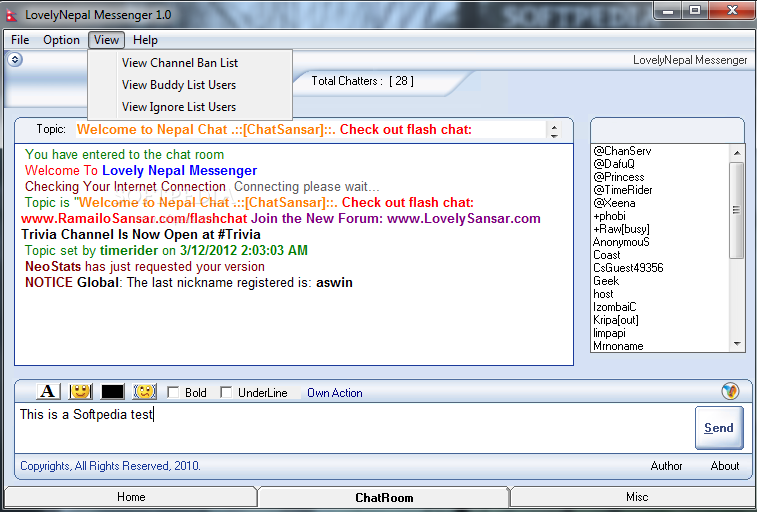
Task: Select Coast in the user list
Action: click(607, 255)
